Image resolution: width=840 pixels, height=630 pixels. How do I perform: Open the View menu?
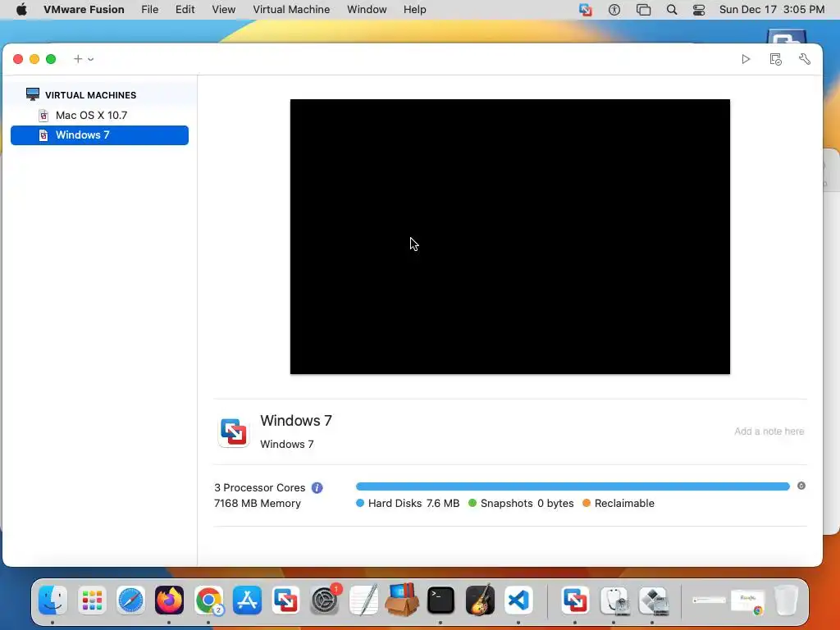pyautogui.click(x=223, y=10)
